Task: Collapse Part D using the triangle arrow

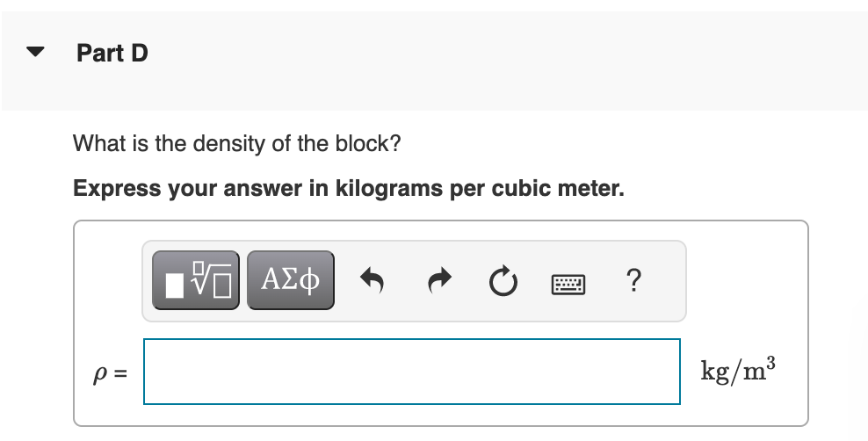Action: 35,52
